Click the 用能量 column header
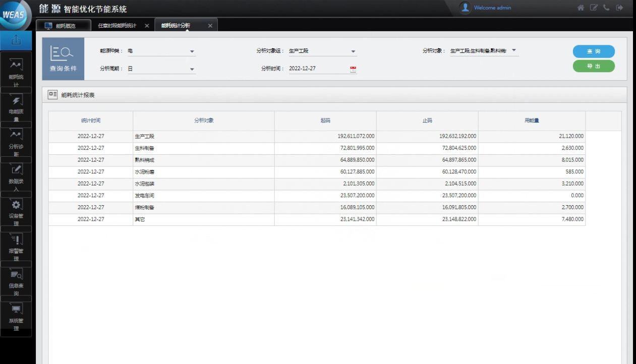Screen dimensions: 636x364 pyautogui.click(x=532, y=121)
